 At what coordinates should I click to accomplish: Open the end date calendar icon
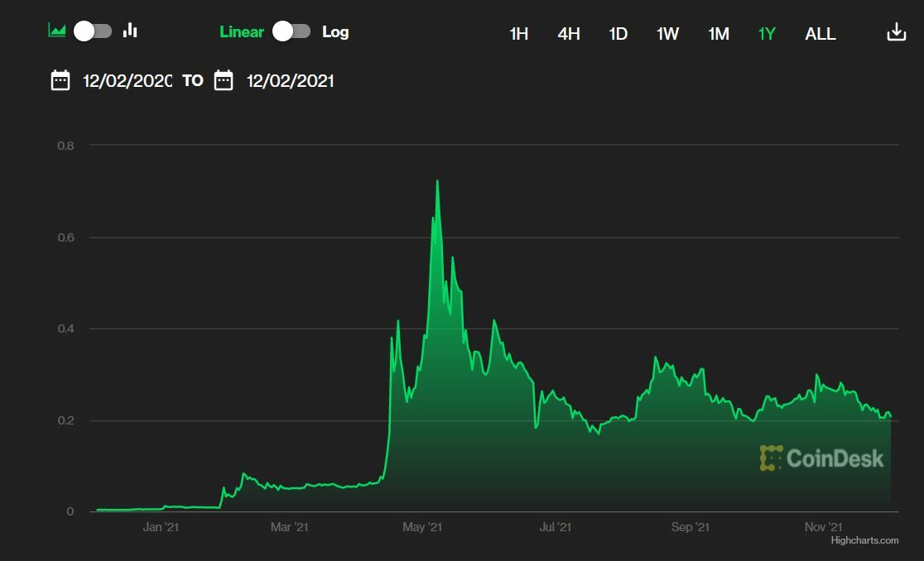click(224, 80)
